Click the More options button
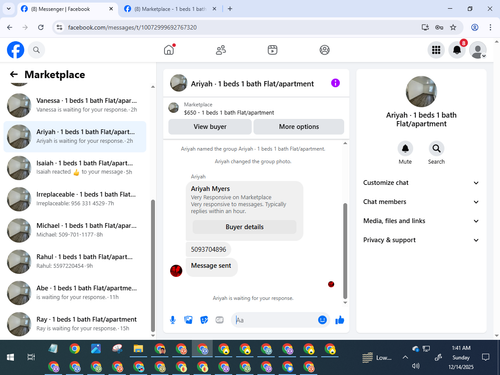This screenshot has height=375, width=500. [299, 127]
